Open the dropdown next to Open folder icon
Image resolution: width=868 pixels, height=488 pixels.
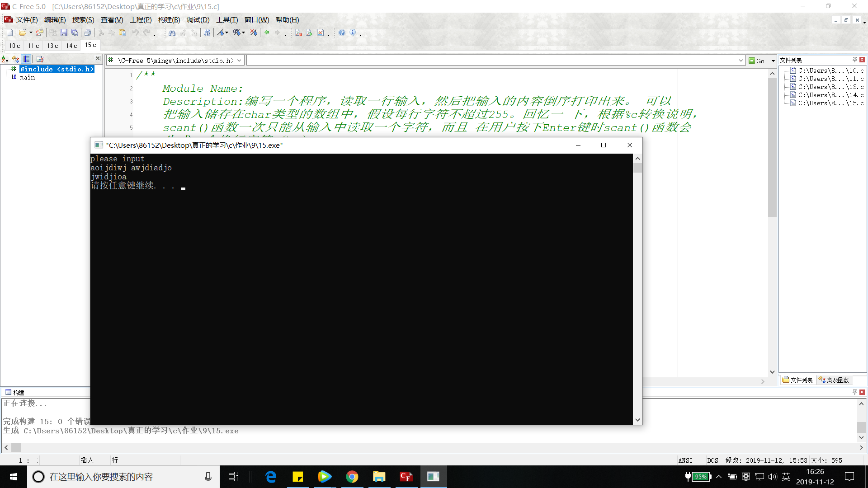pos(31,33)
